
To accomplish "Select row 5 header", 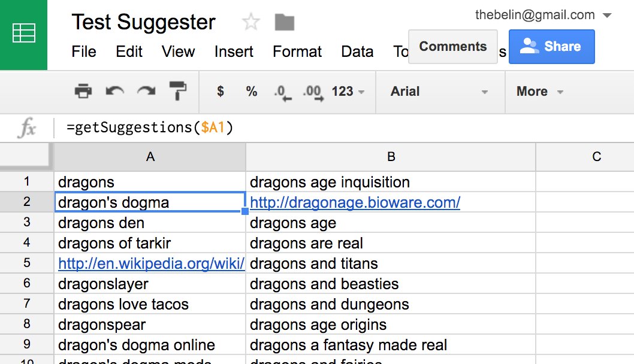I will [27, 263].
